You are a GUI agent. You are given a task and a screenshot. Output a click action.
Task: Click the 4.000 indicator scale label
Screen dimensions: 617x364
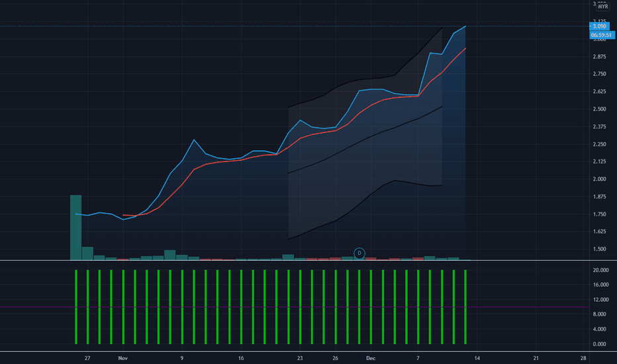(x=599, y=330)
